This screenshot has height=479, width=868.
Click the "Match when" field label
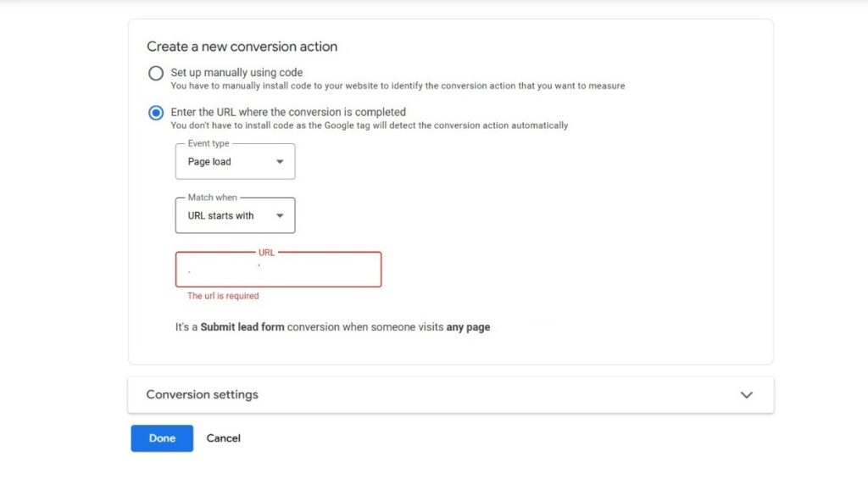pyautogui.click(x=212, y=198)
